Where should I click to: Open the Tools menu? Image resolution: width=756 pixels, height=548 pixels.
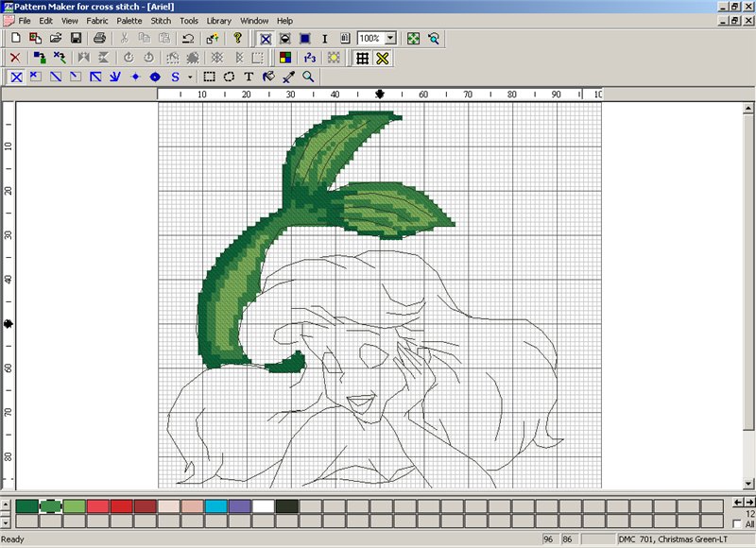click(188, 21)
